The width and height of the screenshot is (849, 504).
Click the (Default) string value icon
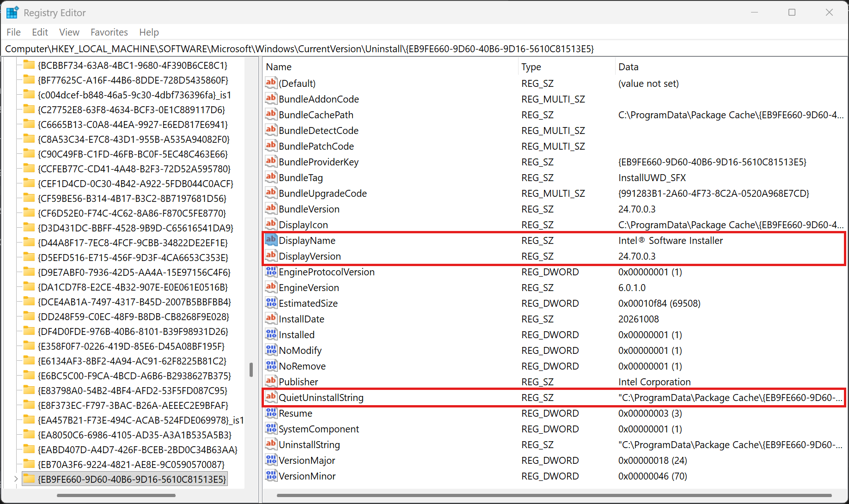point(271,83)
